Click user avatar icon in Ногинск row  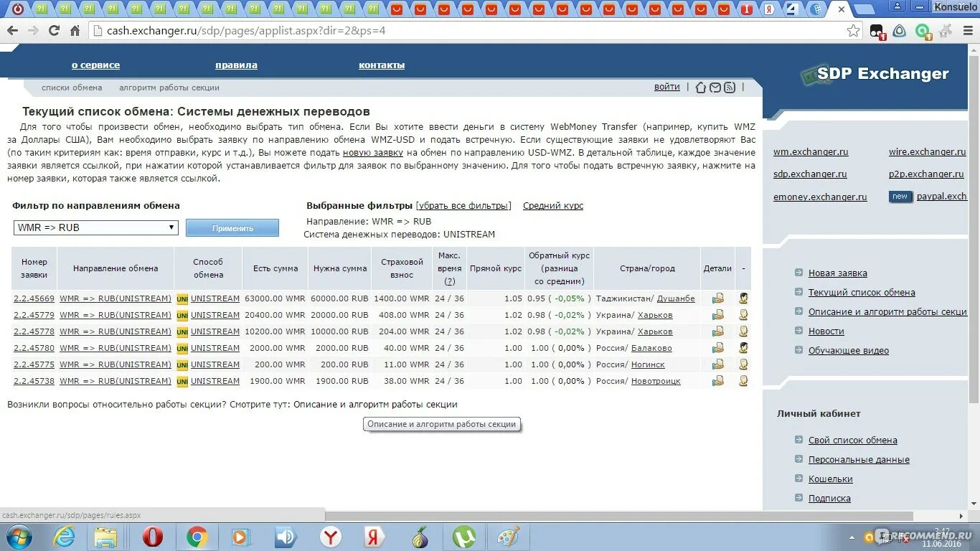click(743, 364)
